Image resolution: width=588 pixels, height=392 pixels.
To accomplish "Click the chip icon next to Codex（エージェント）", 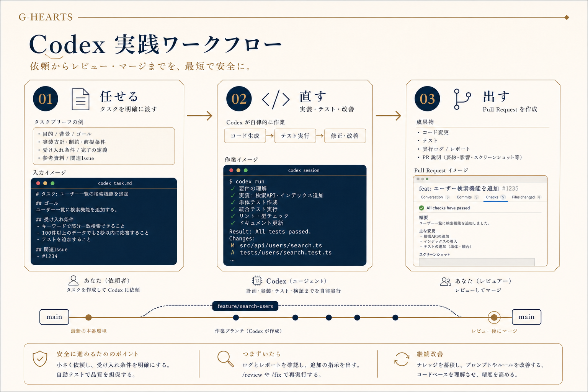I will tap(257, 281).
